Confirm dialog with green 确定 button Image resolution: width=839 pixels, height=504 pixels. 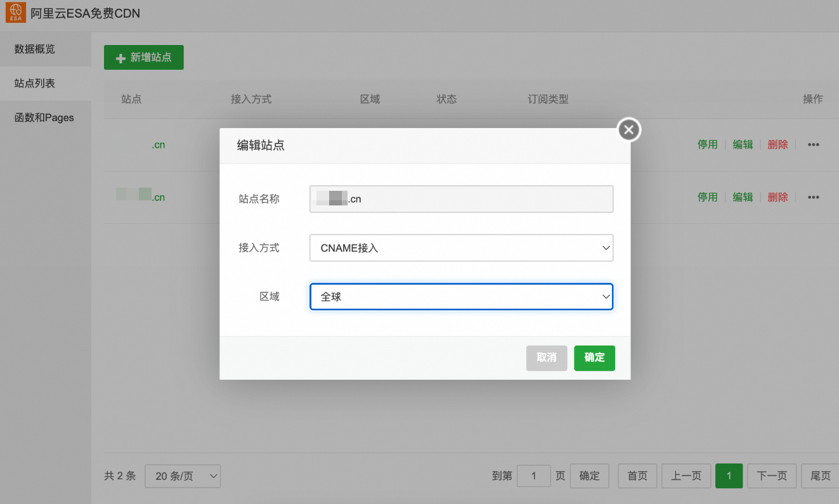pyautogui.click(x=595, y=358)
